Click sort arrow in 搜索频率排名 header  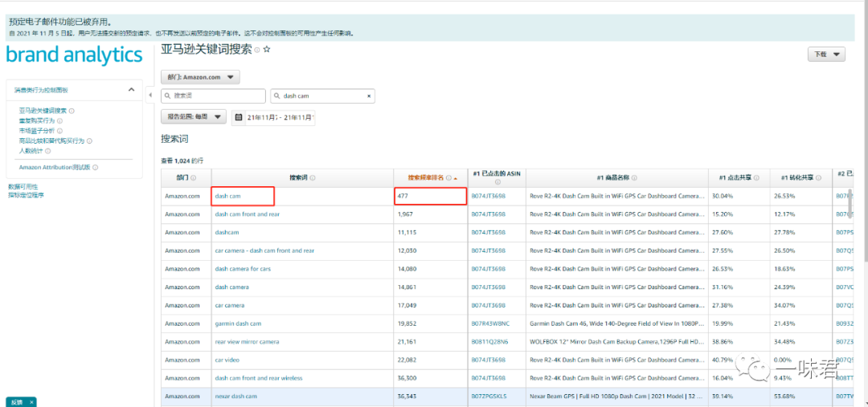pos(456,178)
